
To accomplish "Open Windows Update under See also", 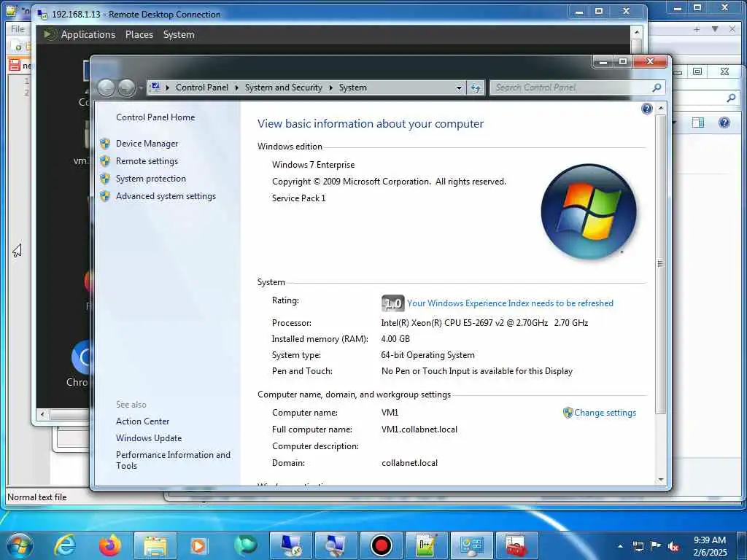I will click(149, 437).
